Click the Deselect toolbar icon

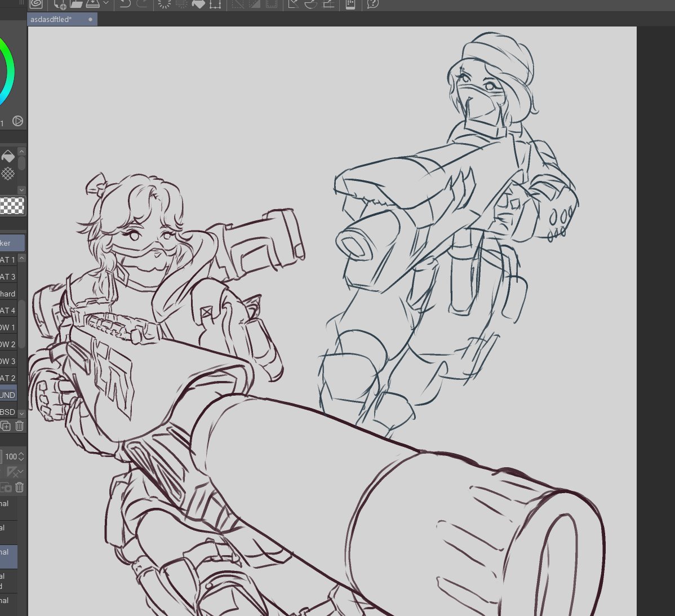(238, 4)
